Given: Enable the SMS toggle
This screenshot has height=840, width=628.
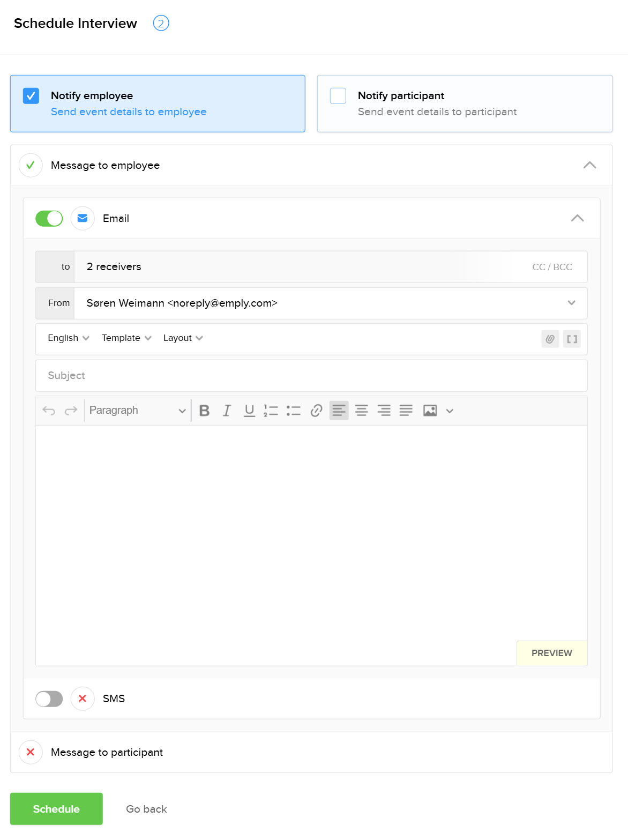Looking at the screenshot, I should 49,699.
